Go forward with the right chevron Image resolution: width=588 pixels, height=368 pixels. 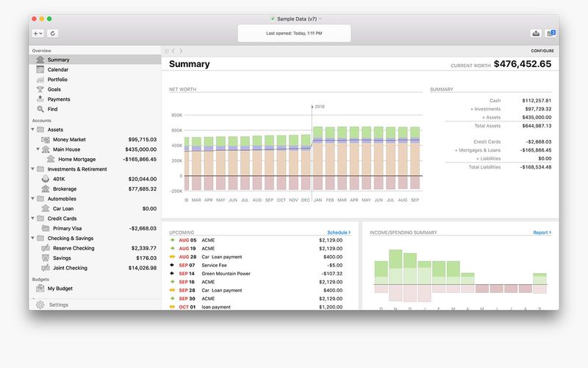click(181, 51)
